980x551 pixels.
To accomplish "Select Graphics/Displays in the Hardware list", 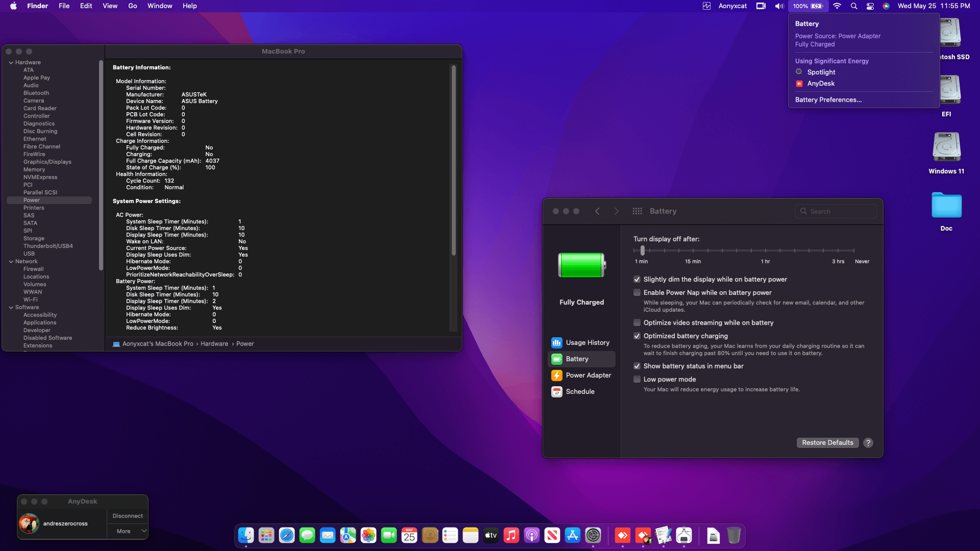I will tap(47, 162).
